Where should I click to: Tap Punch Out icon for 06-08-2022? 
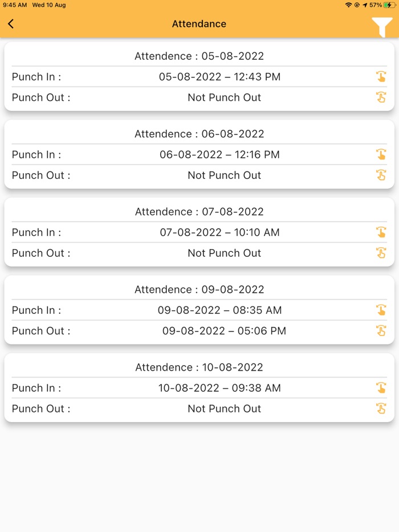pos(381,175)
